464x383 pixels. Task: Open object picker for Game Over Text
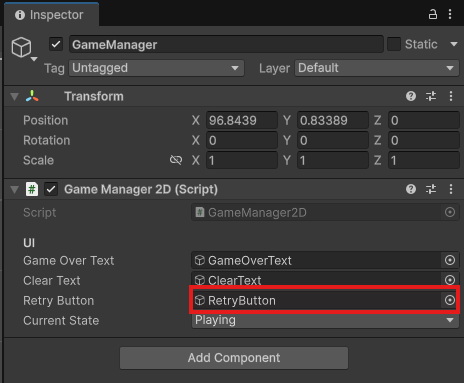(450, 260)
